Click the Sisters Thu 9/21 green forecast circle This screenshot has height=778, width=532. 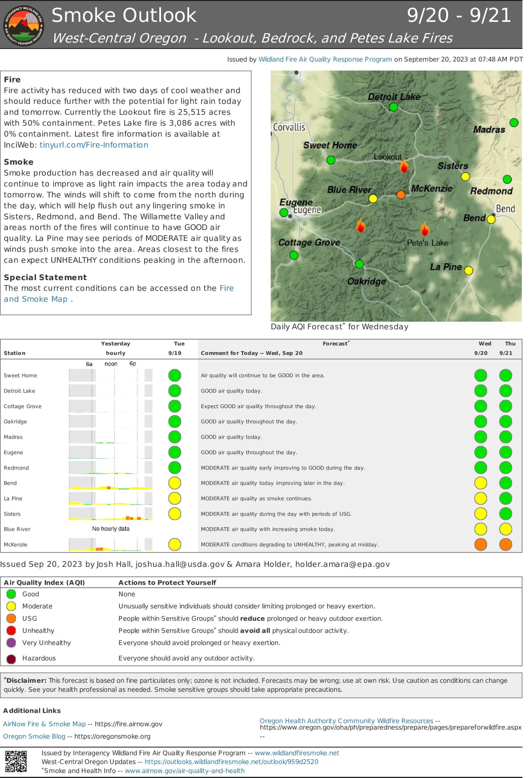point(506,513)
